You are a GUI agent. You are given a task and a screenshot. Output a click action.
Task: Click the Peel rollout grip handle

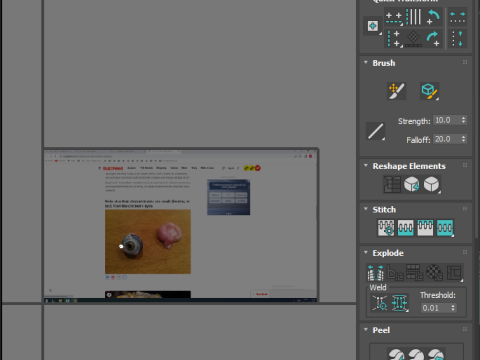[x=465, y=329]
